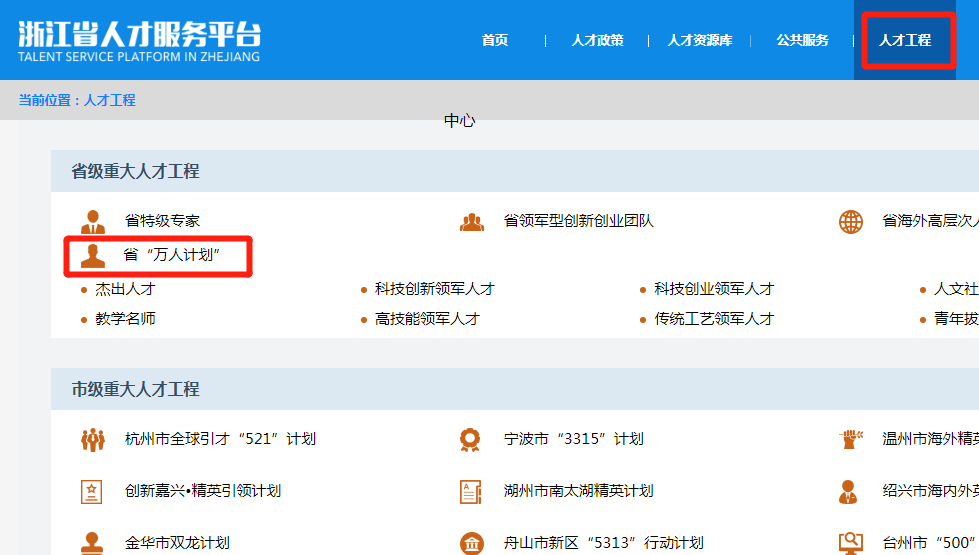The image size is (979, 555).
Task: Open 宁波市"3315"计划 link
Action: pos(574,439)
